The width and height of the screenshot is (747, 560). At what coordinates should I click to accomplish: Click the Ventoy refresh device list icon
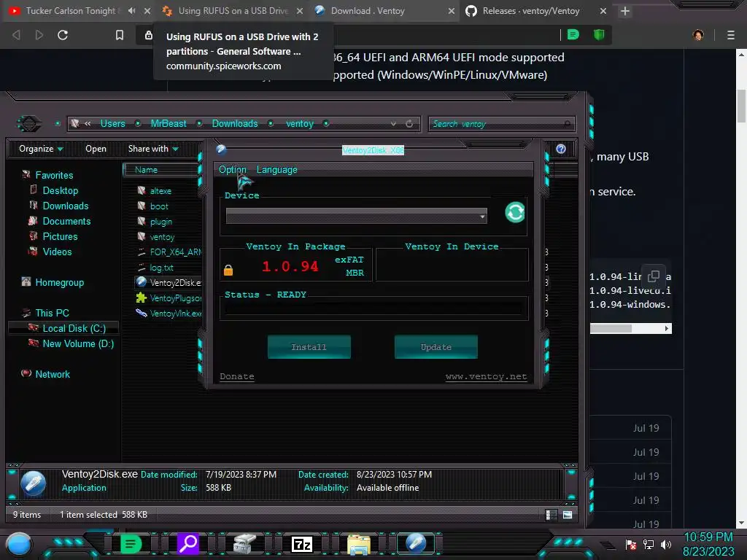click(515, 212)
